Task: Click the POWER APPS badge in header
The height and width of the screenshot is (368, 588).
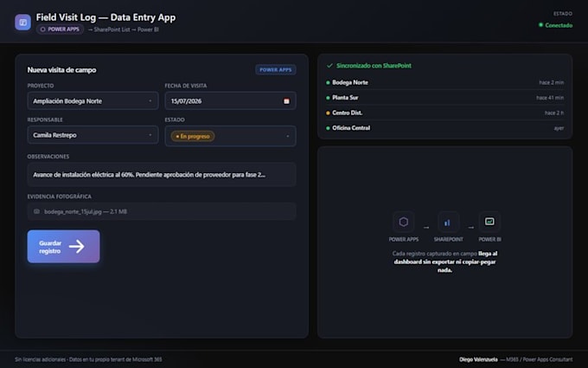Action: 60,29
